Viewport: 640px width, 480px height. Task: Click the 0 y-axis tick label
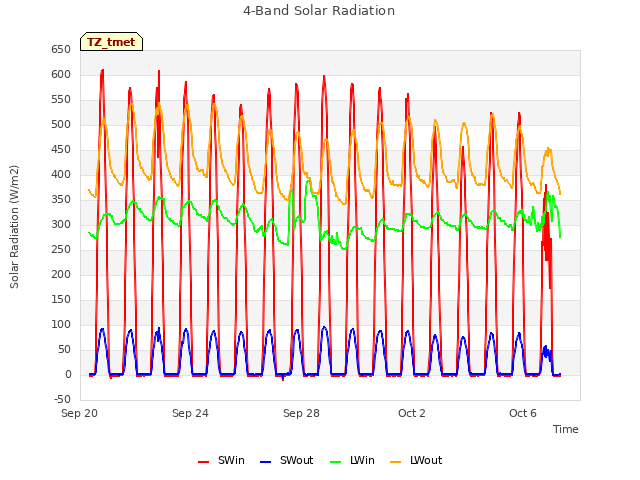(68, 374)
